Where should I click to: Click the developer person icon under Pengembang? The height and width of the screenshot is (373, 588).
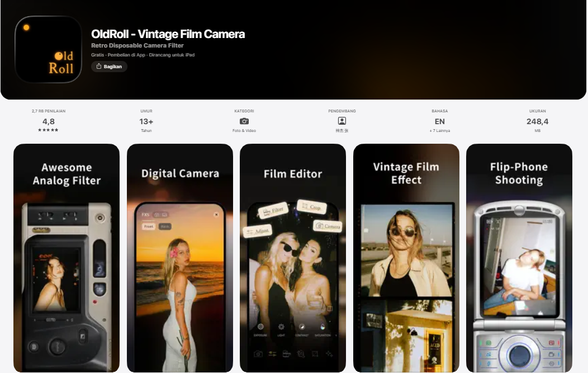coord(342,121)
